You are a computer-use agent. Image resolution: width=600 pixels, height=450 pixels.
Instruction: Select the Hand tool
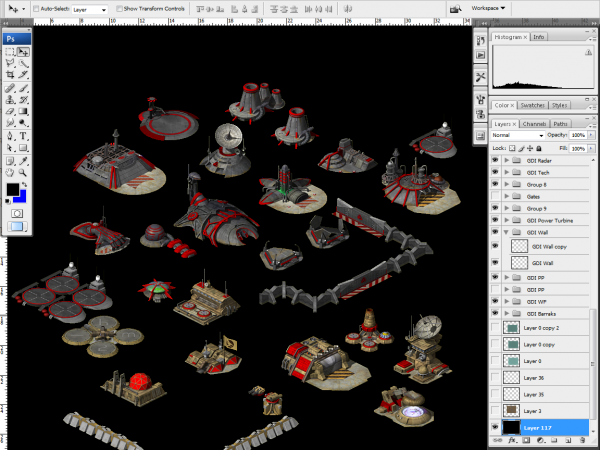click(10, 173)
